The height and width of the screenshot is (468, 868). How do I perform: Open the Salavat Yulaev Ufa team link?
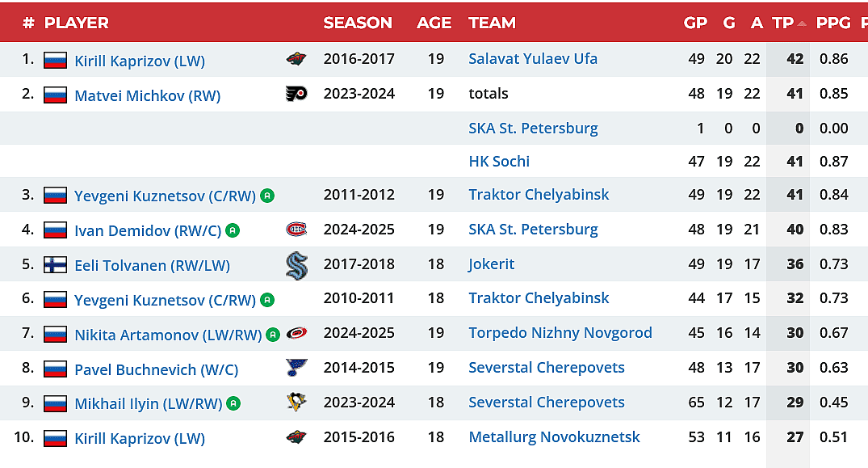(533, 58)
